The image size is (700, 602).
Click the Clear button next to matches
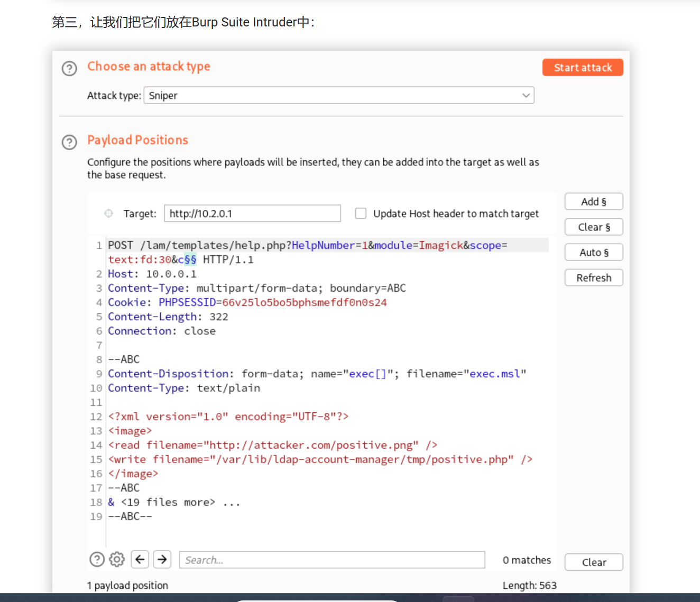click(594, 562)
